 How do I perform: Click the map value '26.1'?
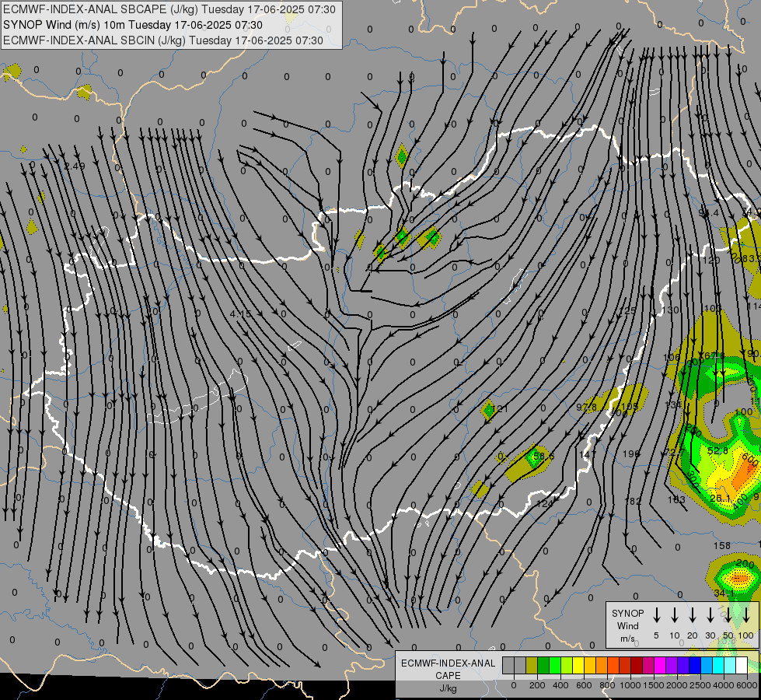pos(721,499)
